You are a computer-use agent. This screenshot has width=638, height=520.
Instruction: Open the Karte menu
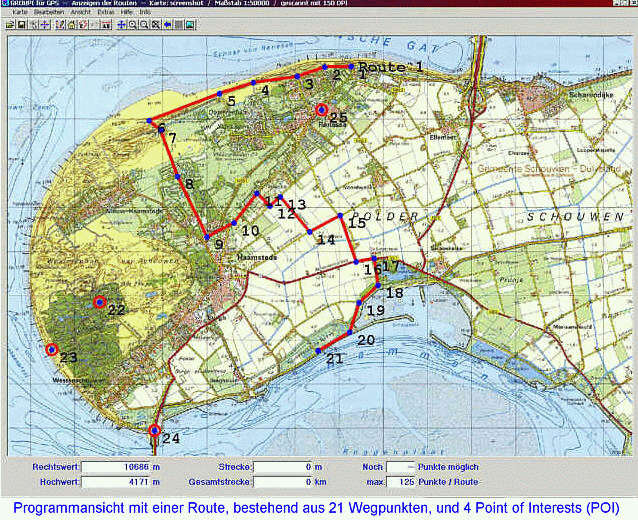coord(19,12)
